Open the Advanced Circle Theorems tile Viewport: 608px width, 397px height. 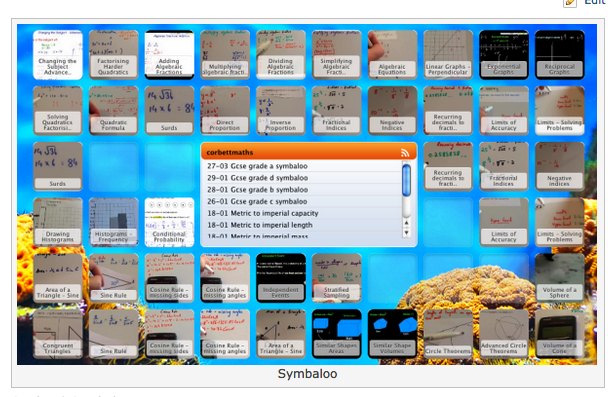(504, 334)
